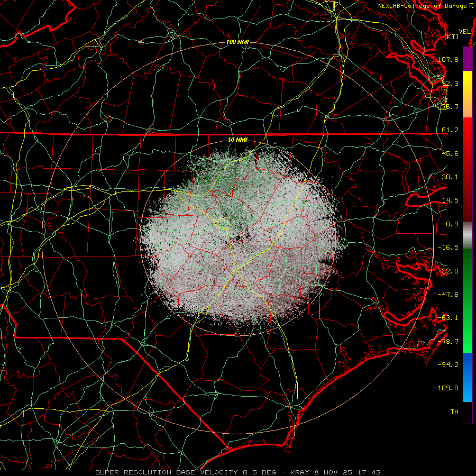Click the 50 NMI range ring label
The image size is (476, 476).
pos(237,140)
